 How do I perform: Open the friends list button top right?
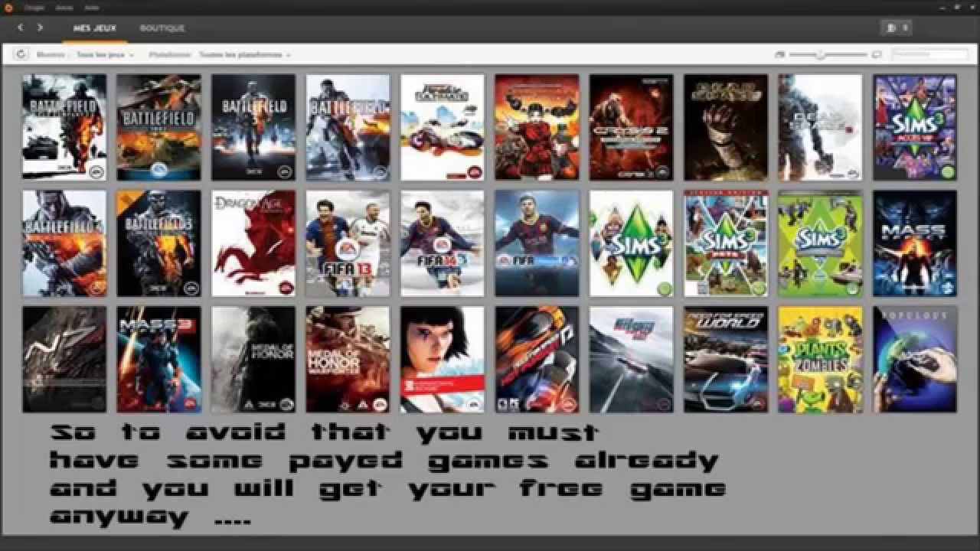895,28
